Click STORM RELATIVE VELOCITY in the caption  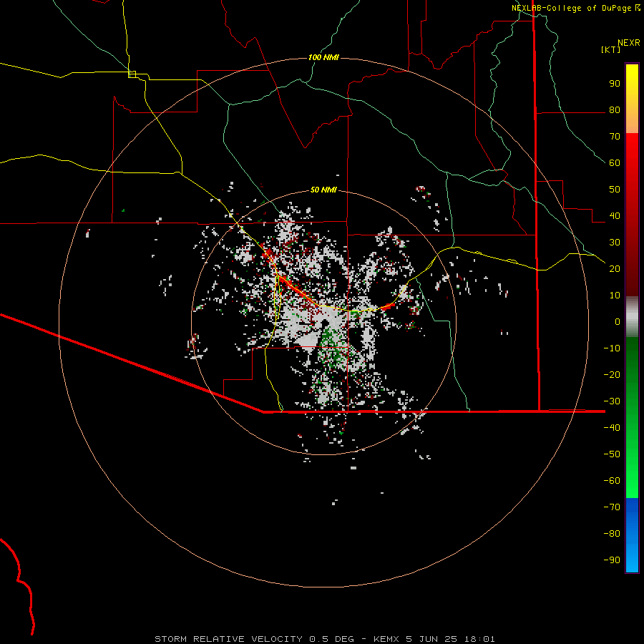click(x=230, y=639)
